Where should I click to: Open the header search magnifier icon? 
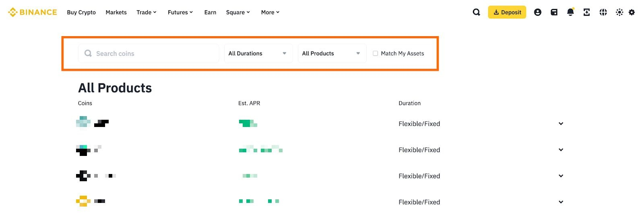pyautogui.click(x=476, y=12)
